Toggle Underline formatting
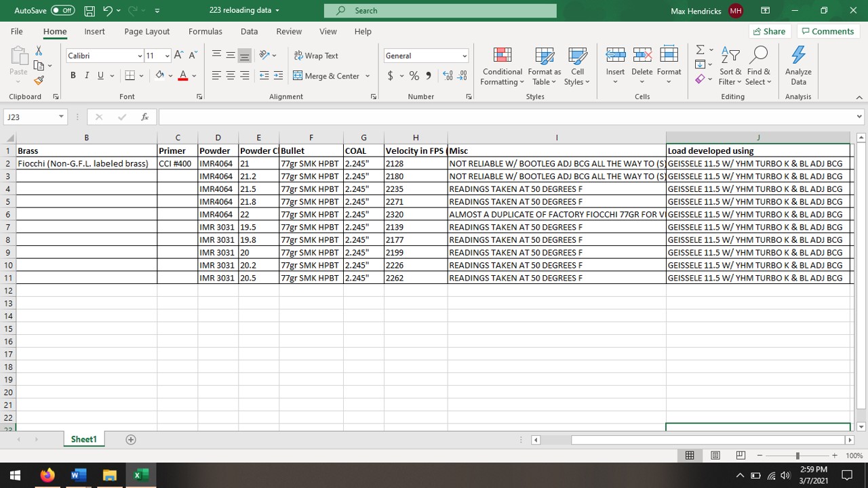Screen dimensions: 868x488 pos(100,75)
